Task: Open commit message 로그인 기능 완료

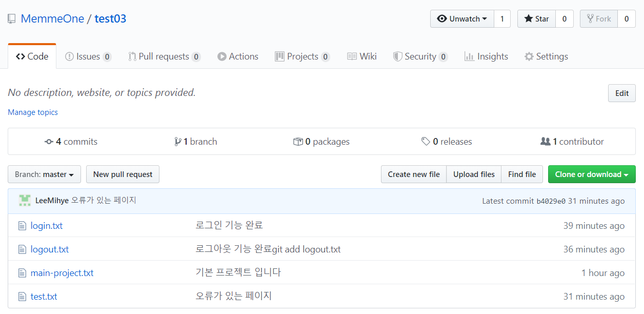Action: (229, 225)
